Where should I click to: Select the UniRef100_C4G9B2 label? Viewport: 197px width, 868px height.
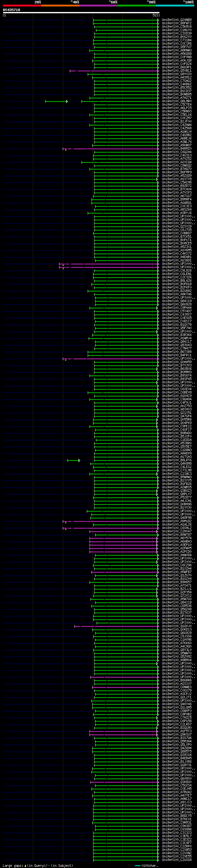pos(177,135)
